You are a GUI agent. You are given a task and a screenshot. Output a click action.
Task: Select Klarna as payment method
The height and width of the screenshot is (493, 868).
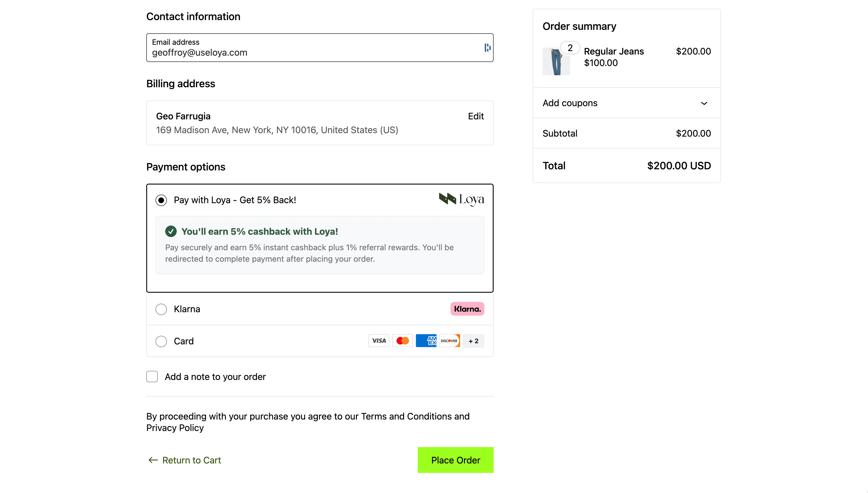tap(161, 309)
